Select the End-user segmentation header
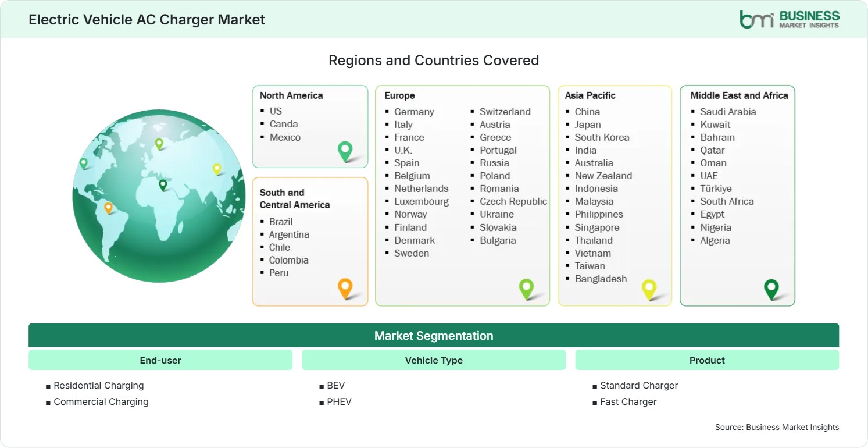Screen dimensions: 868x448 [160, 360]
